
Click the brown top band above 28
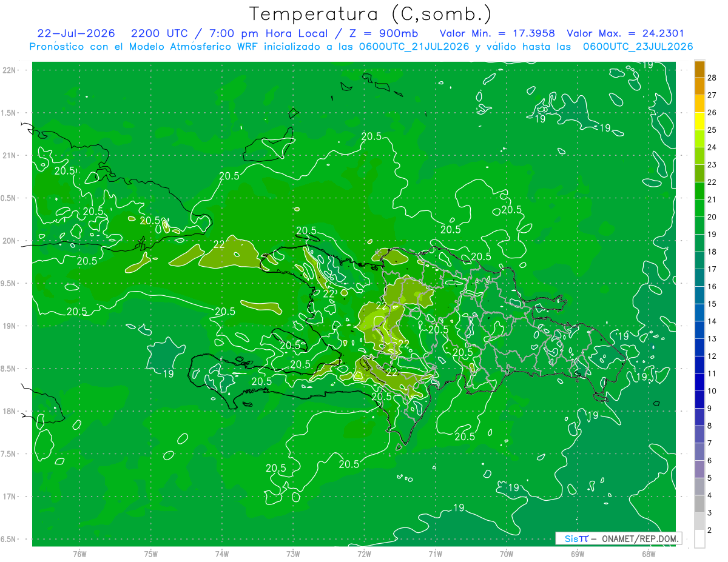699,69
